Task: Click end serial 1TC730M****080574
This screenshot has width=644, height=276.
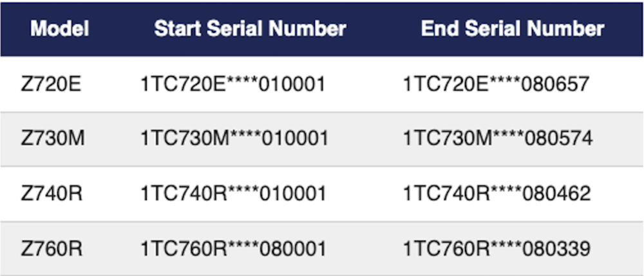Action: pos(498,139)
